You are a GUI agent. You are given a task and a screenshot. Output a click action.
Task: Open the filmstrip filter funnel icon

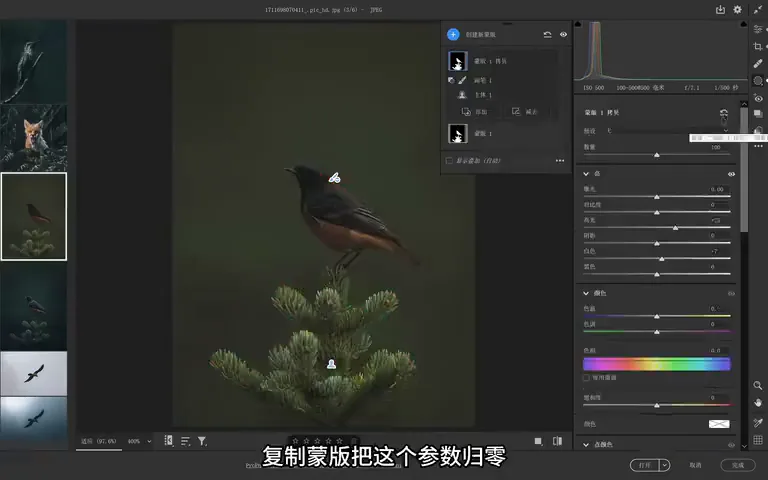click(x=202, y=441)
